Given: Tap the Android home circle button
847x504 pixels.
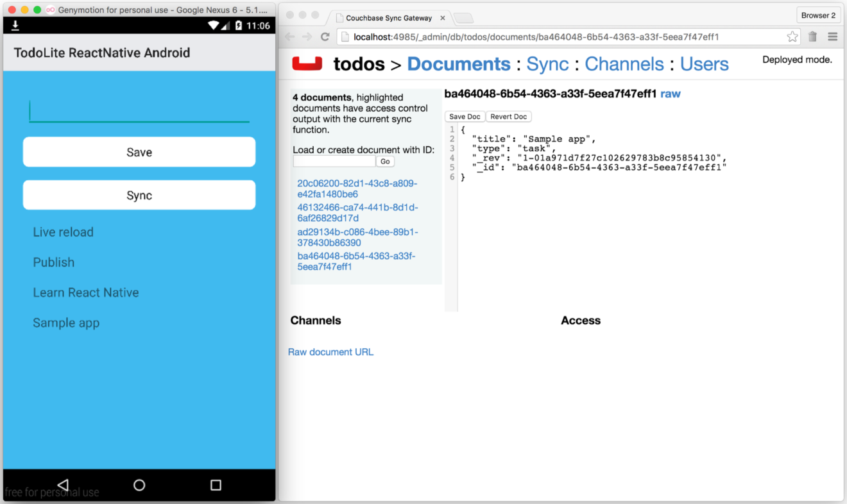Looking at the screenshot, I should [139, 485].
